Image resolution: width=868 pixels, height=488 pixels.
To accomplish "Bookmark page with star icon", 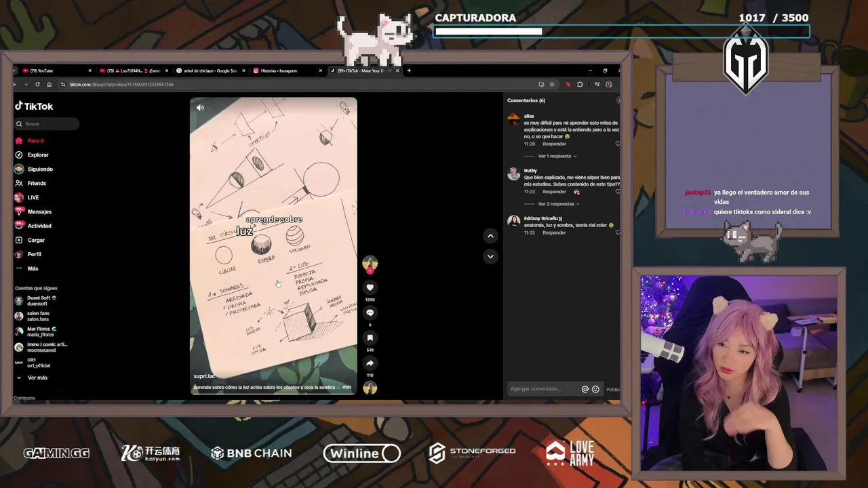I will coord(552,84).
